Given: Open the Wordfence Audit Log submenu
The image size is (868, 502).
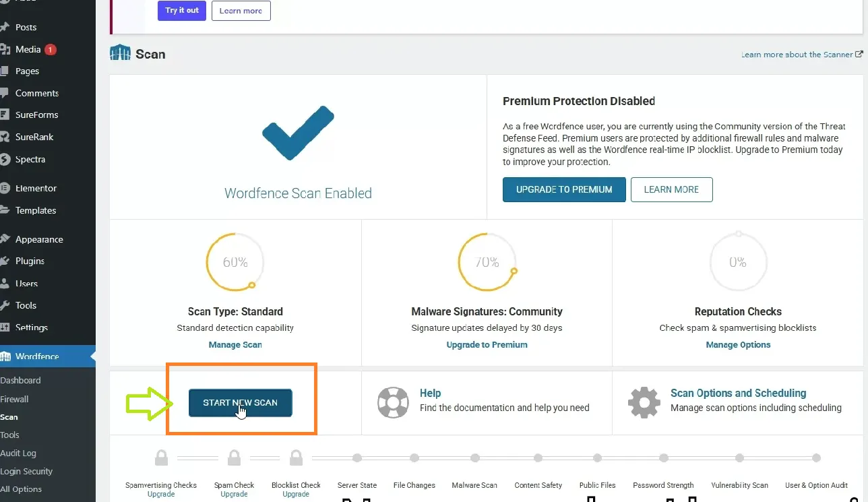Looking at the screenshot, I should (18, 453).
